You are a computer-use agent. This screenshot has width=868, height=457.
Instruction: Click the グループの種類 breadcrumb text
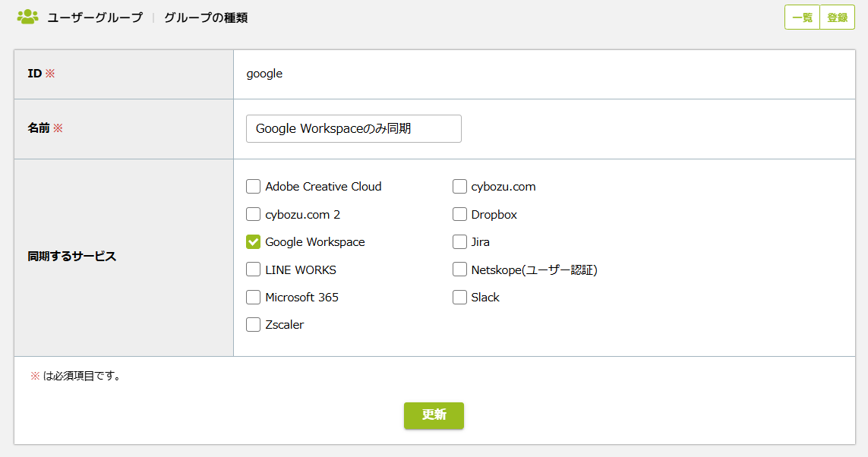point(206,17)
